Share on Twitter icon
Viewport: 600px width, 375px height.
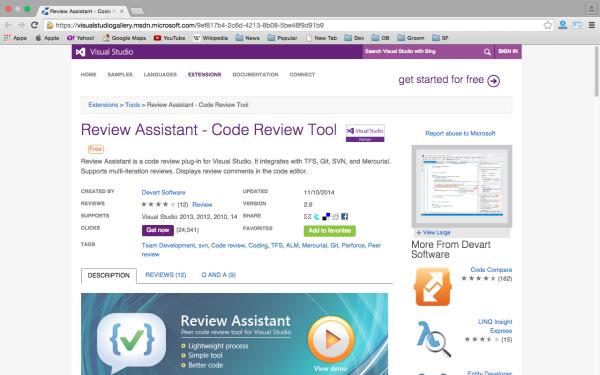coord(317,217)
